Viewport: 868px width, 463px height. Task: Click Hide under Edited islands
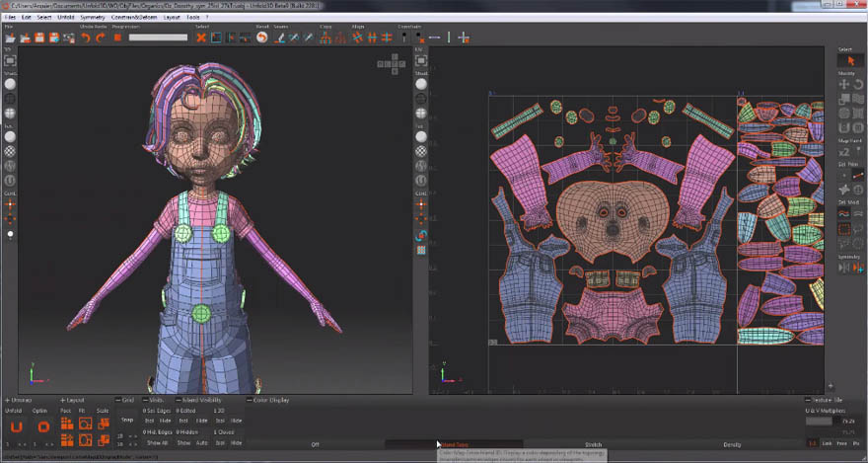(201, 422)
